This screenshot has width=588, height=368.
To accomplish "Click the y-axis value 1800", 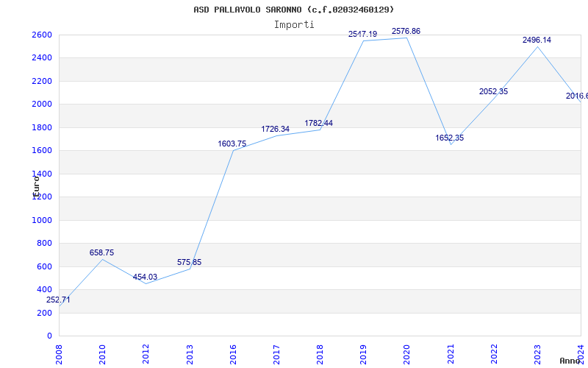I will (42, 127).
